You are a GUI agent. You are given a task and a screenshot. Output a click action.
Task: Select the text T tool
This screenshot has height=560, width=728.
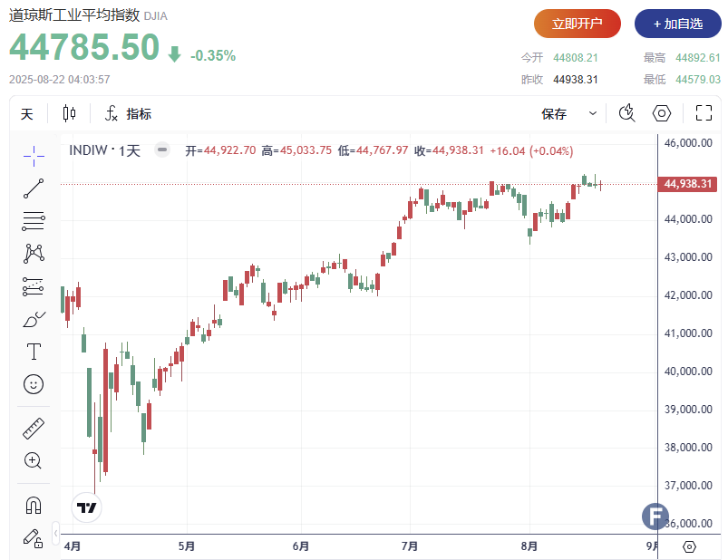pyautogui.click(x=34, y=352)
